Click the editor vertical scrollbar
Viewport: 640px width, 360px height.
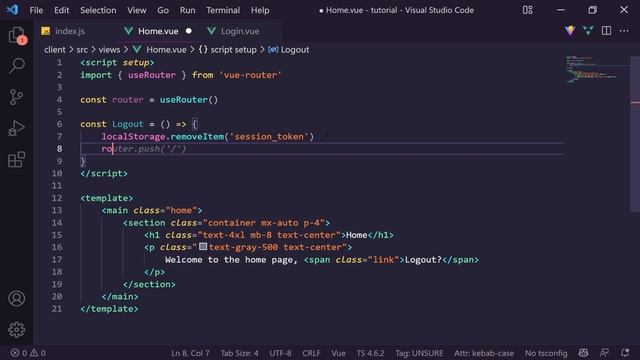point(635,134)
